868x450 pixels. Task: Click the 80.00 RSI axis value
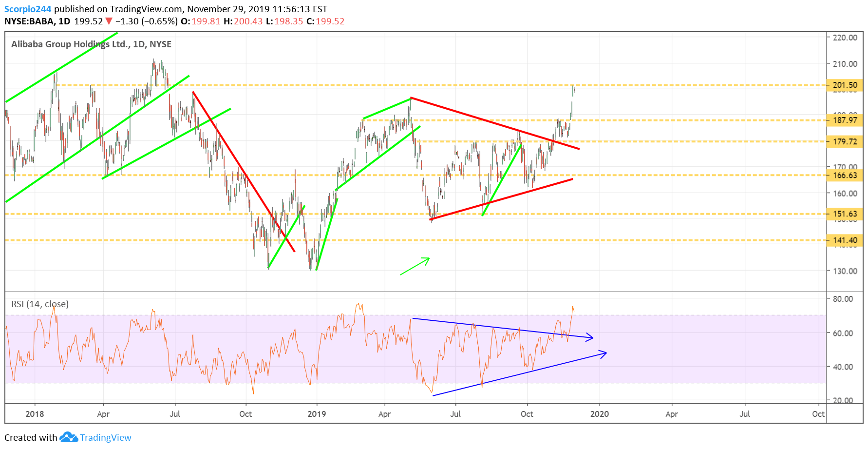point(843,299)
